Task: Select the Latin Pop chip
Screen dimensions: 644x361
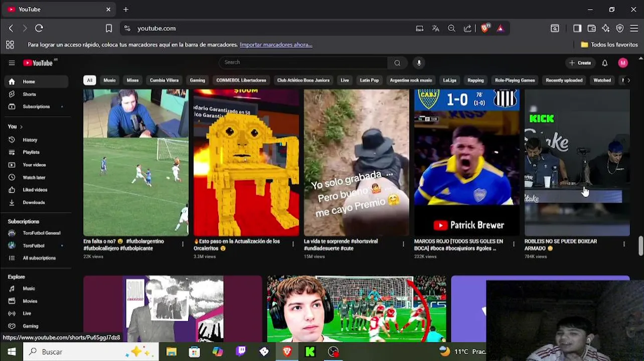Action: click(x=369, y=80)
